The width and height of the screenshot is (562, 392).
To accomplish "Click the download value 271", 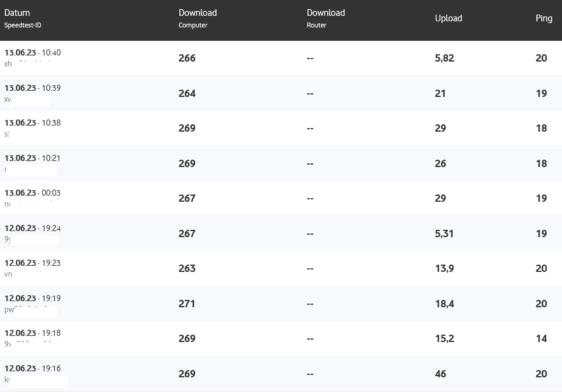I will pyautogui.click(x=187, y=304).
